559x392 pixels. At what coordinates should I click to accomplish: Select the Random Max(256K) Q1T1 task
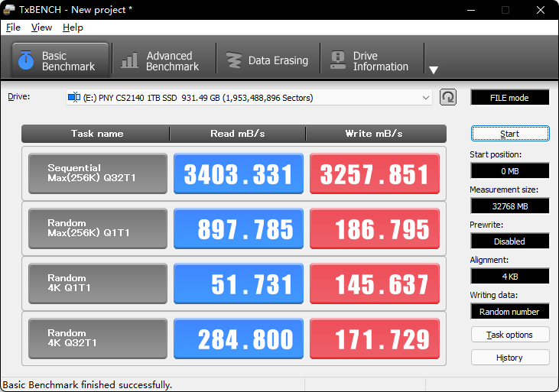[x=98, y=228]
